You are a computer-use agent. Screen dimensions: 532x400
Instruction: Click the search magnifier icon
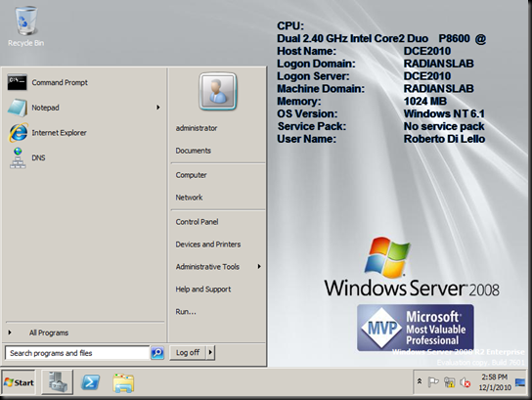[157, 353]
